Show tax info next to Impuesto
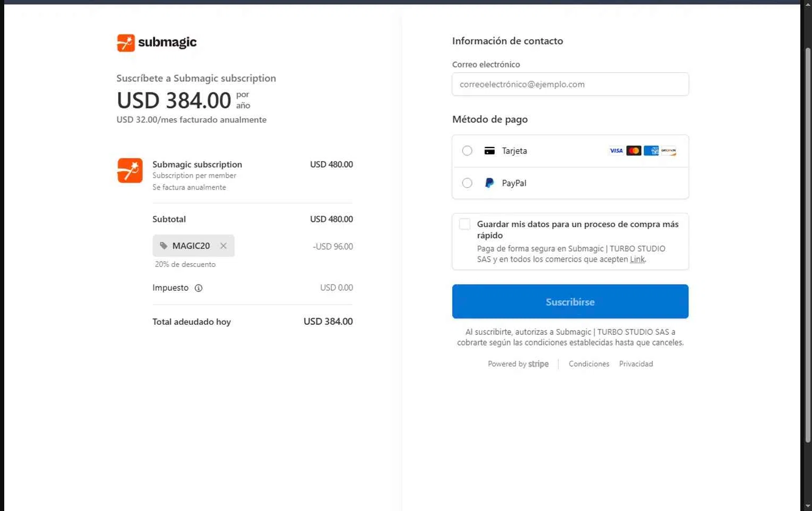The height and width of the screenshot is (511, 812). pos(198,288)
